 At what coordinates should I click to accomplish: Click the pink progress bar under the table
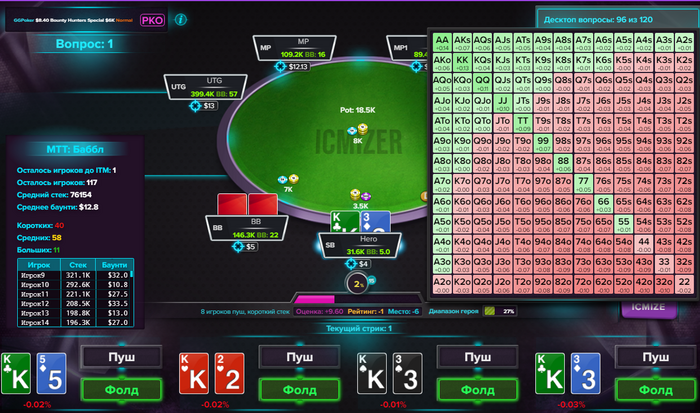tap(315, 299)
